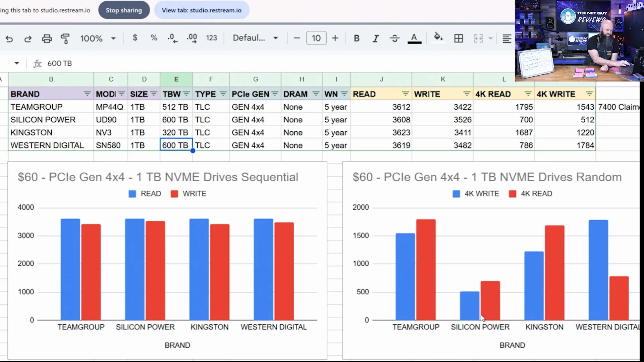Open the WN column filter
The image size is (644, 362).
(x=344, y=94)
